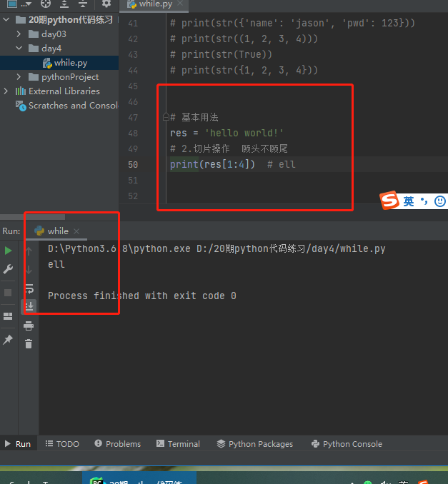Image resolution: width=448 pixels, height=484 pixels.
Task: Click the Process finished exit code text
Action: 142,296
